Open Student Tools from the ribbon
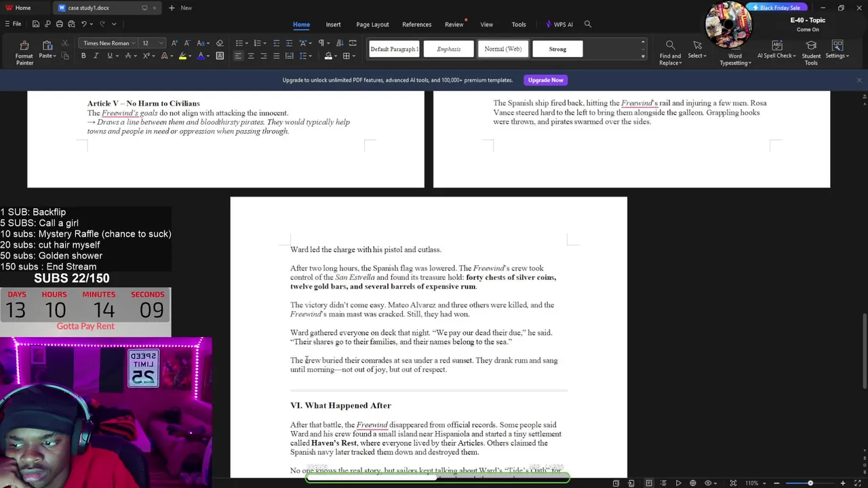Image resolution: width=868 pixels, height=488 pixels. click(x=811, y=52)
